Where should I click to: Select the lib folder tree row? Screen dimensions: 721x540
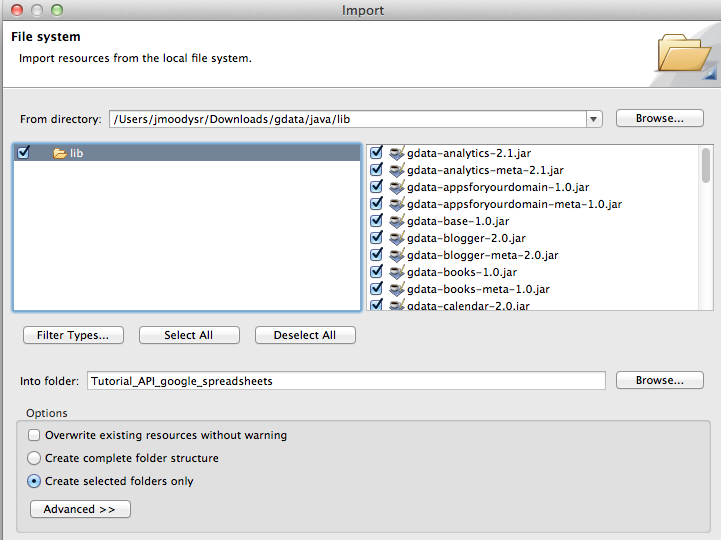(187, 153)
